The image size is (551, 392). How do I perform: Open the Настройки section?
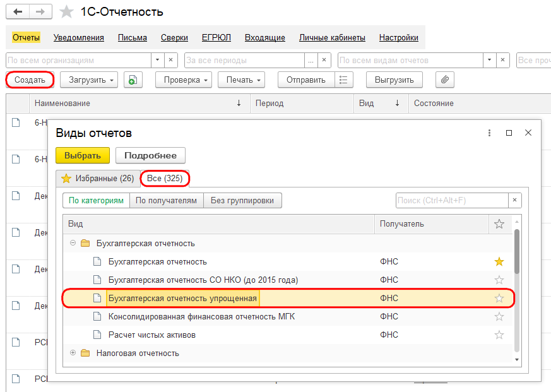tap(399, 38)
